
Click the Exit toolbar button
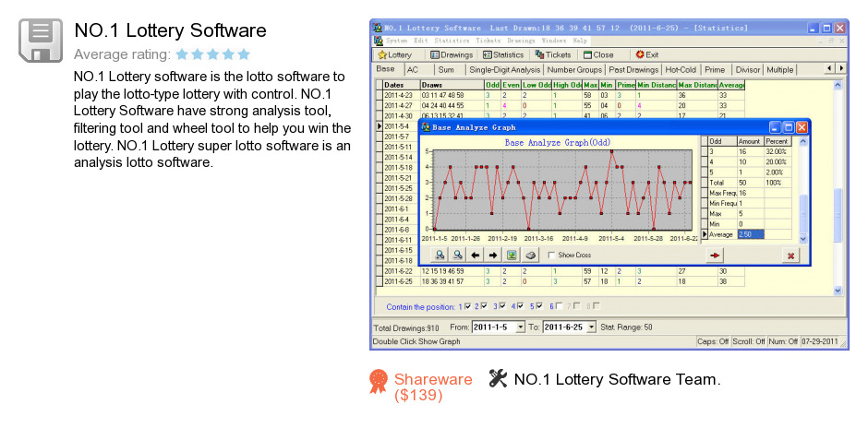(647, 54)
